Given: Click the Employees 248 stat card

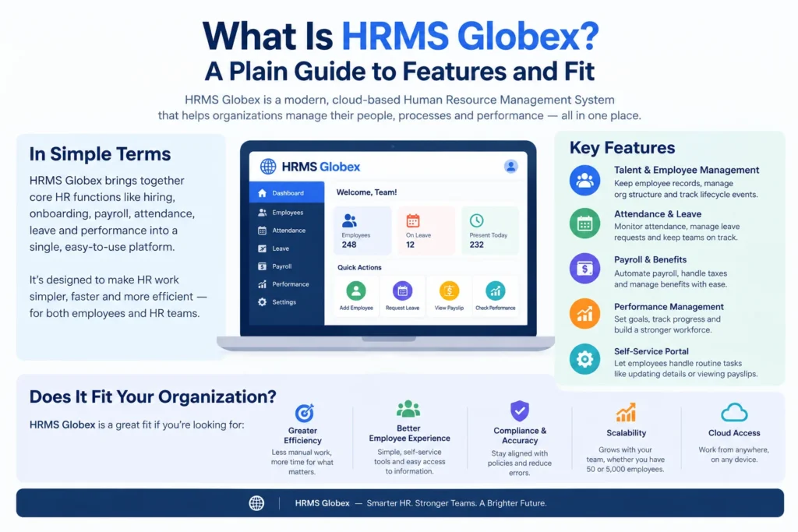Looking at the screenshot, I should point(362,231).
